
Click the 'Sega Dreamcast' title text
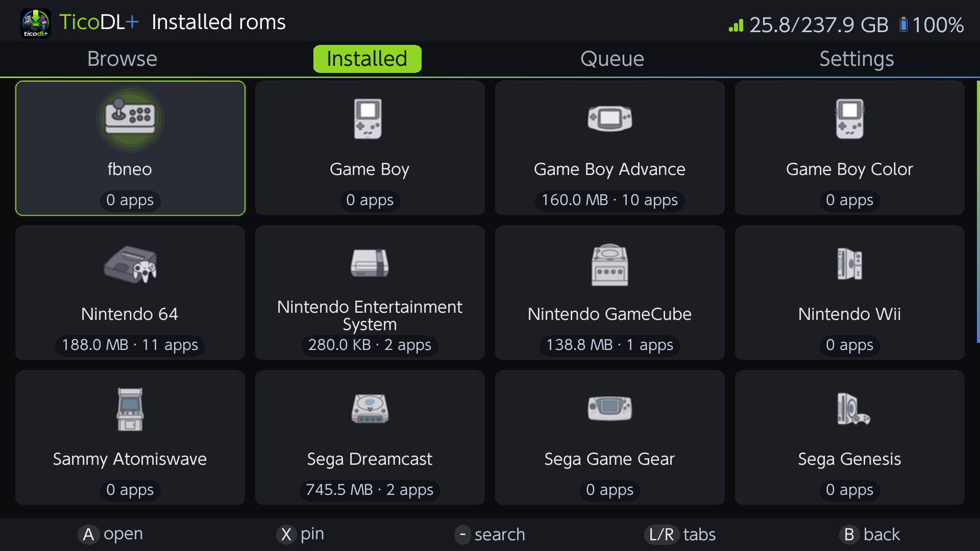point(370,459)
